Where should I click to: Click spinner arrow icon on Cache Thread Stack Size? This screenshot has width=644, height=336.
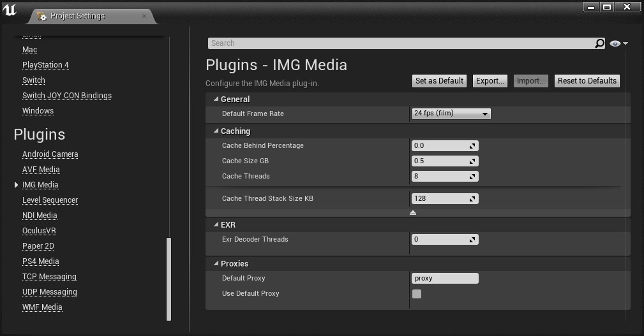[472, 198]
